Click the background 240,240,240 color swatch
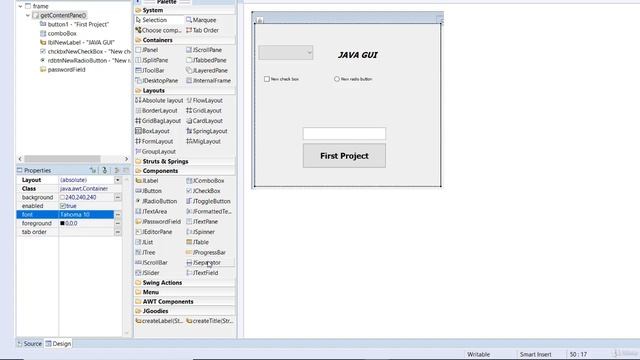 62,198
